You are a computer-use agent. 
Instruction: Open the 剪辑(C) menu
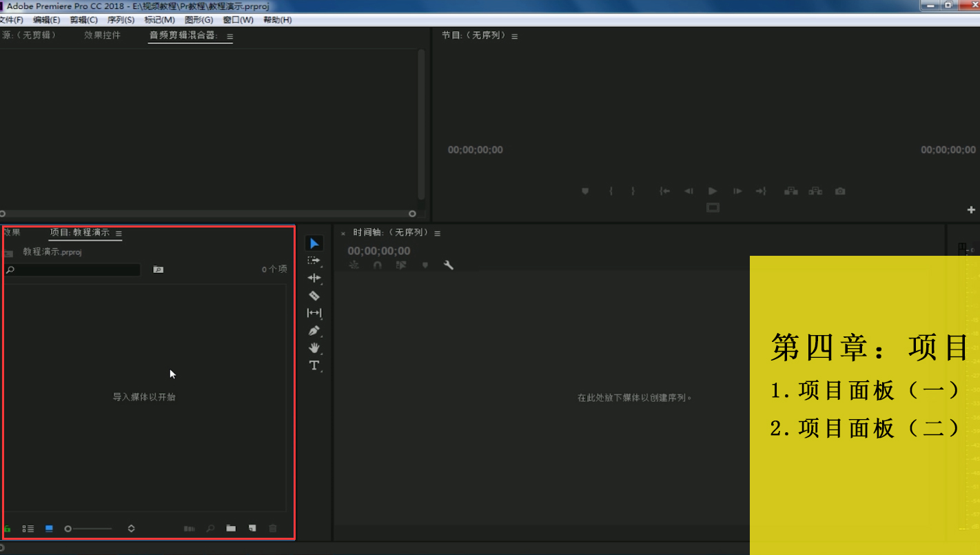coord(83,20)
